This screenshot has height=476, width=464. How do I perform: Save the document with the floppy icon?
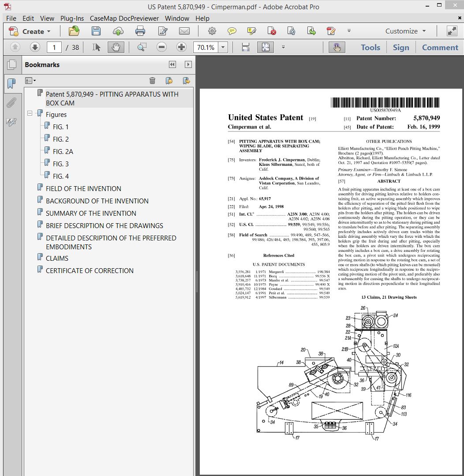(x=96, y=31)
